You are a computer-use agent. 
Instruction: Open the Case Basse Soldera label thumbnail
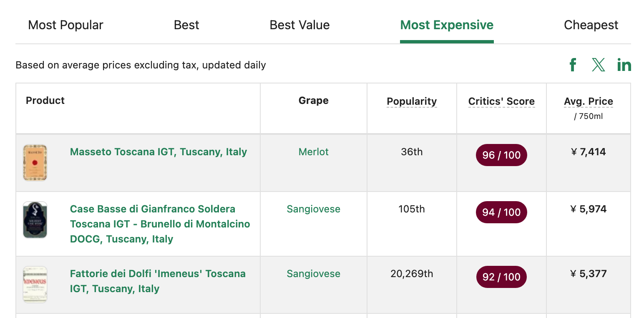click(x=35, y=220)
